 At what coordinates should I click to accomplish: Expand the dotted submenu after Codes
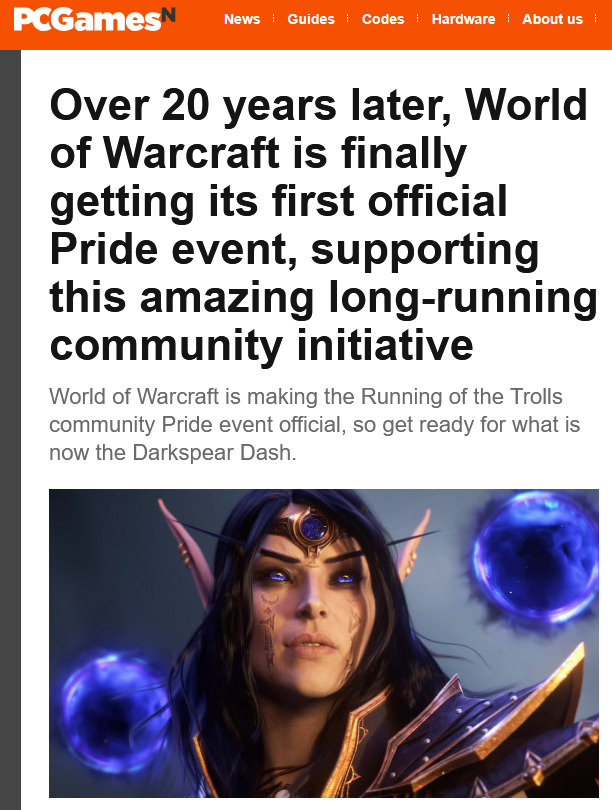click(x=417, y=19)
